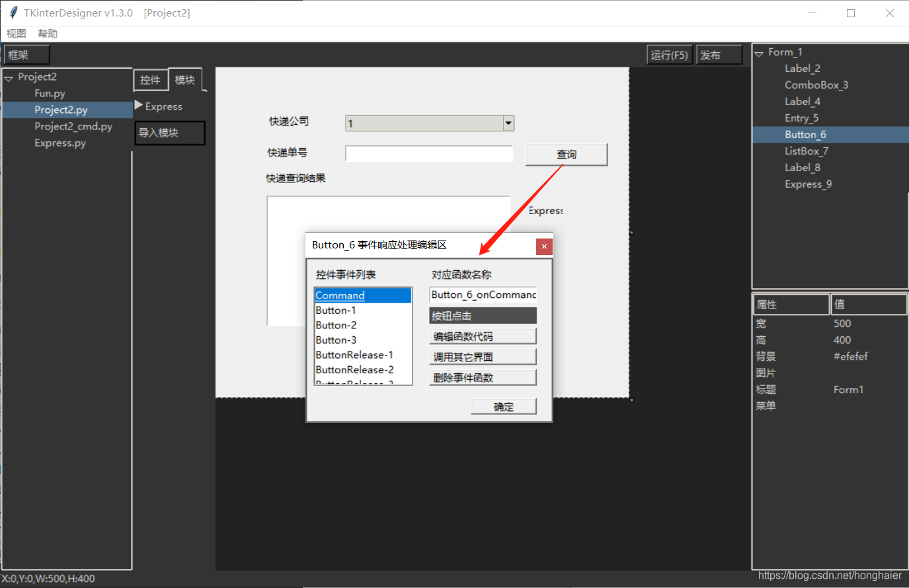The image size is (909, 588).
Task: Select Label_4 in the widget tree
Action: 803,102
